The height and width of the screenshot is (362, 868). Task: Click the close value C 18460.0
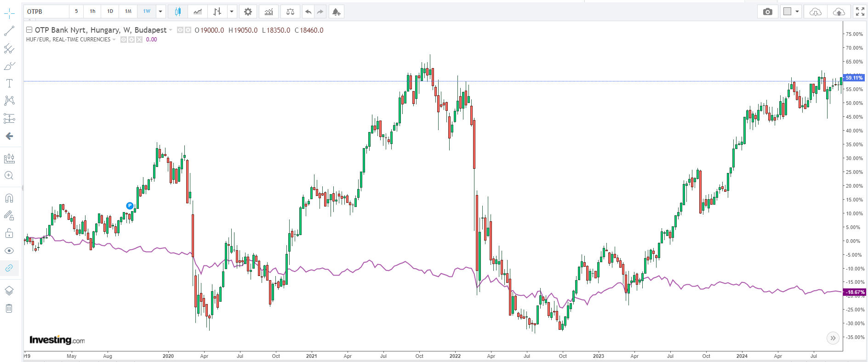coord(309,30)
